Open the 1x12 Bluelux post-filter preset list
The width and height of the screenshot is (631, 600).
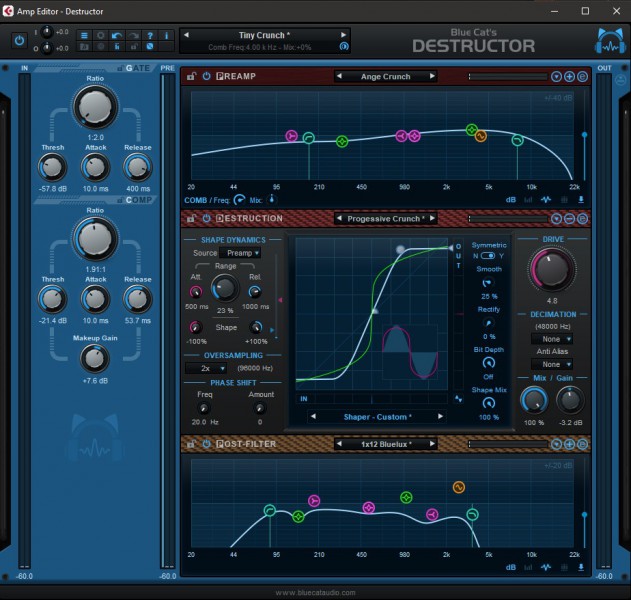384,444
